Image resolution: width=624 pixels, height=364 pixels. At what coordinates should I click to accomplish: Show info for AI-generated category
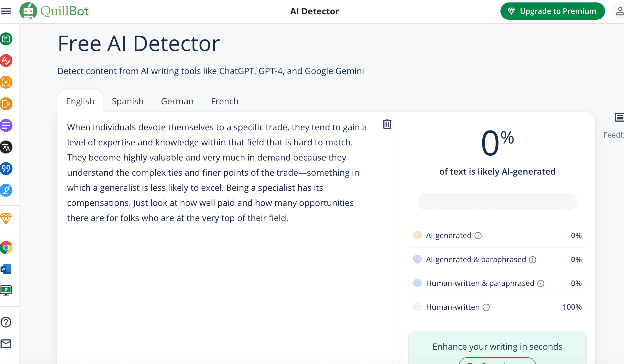[x=478, y=236]
